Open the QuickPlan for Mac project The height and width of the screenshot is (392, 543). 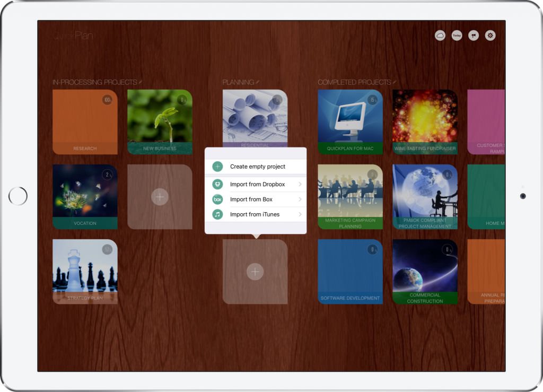click(350, 121)
